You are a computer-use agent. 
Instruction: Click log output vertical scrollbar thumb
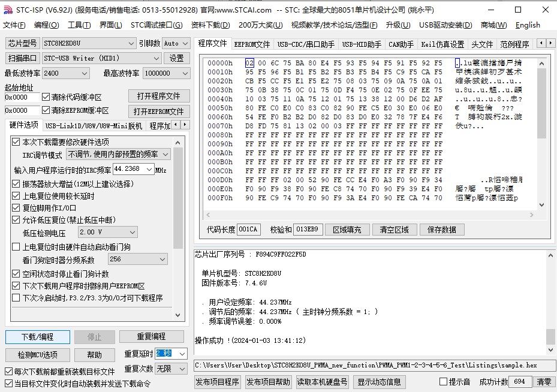click(x=550, y=337)
